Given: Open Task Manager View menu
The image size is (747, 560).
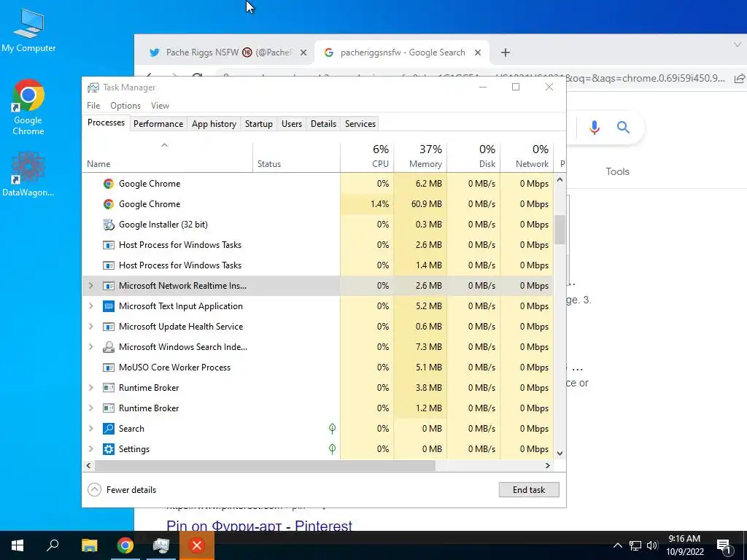Looking at the screenshot, I should [160, 106].
